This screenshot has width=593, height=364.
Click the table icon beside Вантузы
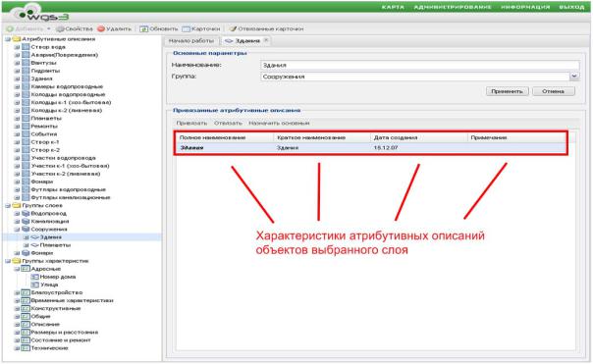(x=26, y=63)
